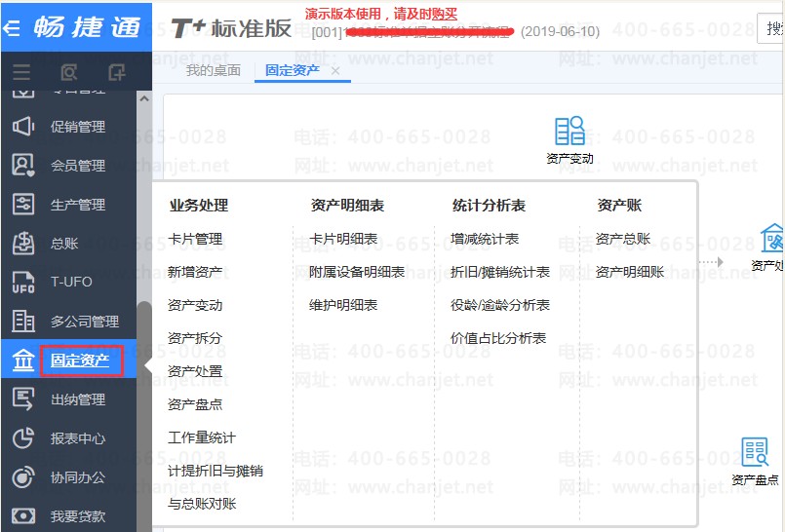
Task: Click the new-window plus icon in sidebar toolbar
Action: [117, 72]
